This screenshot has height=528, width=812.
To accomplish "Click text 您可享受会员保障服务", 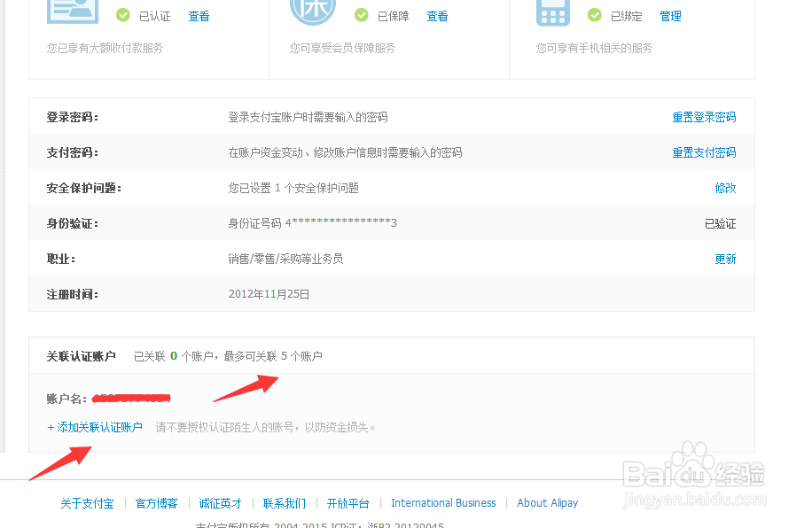I will click(x=342, y=48).
